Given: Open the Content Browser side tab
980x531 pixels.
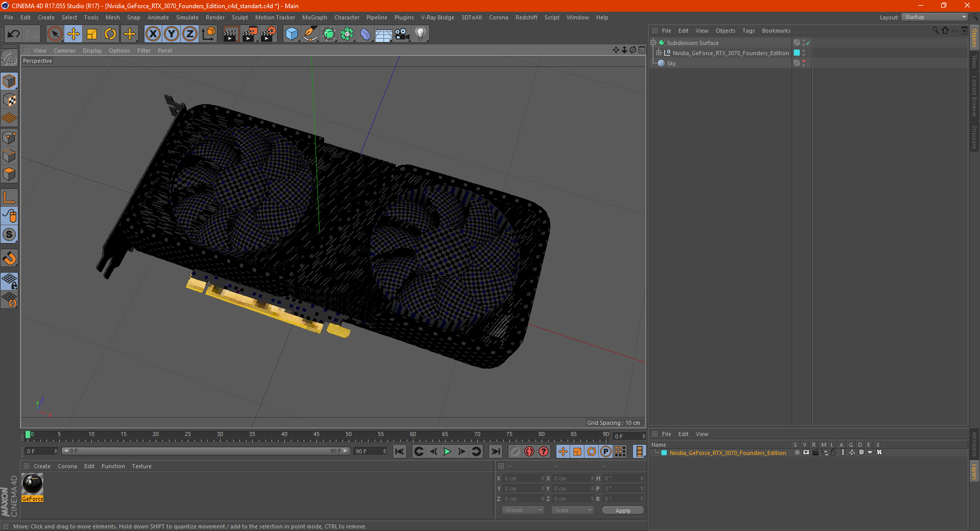Looking at the screenshot, I should click(x=974, y=96).
